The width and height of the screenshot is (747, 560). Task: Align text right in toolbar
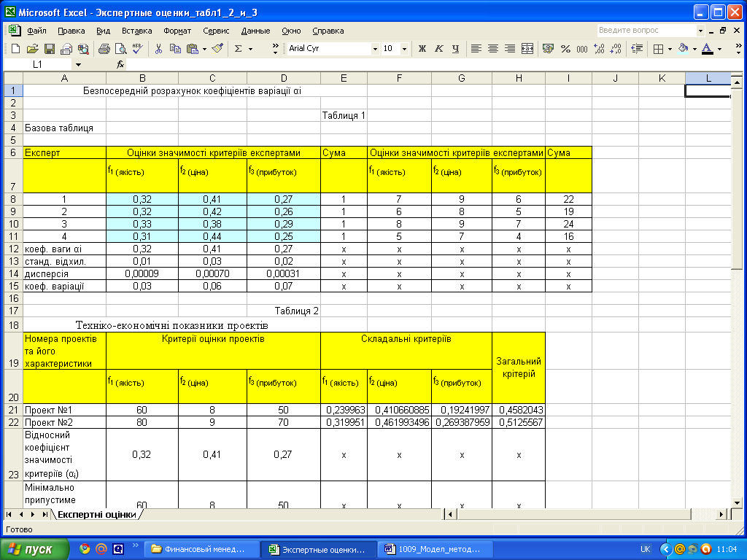coord(510,49)
